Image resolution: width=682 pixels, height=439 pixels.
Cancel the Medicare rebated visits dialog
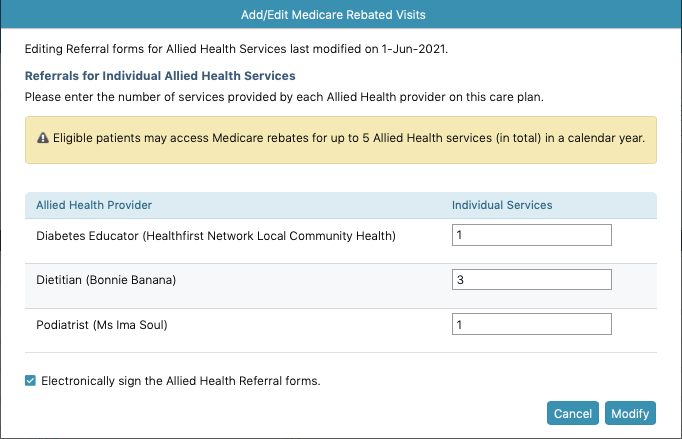click(x=573, y=413)
